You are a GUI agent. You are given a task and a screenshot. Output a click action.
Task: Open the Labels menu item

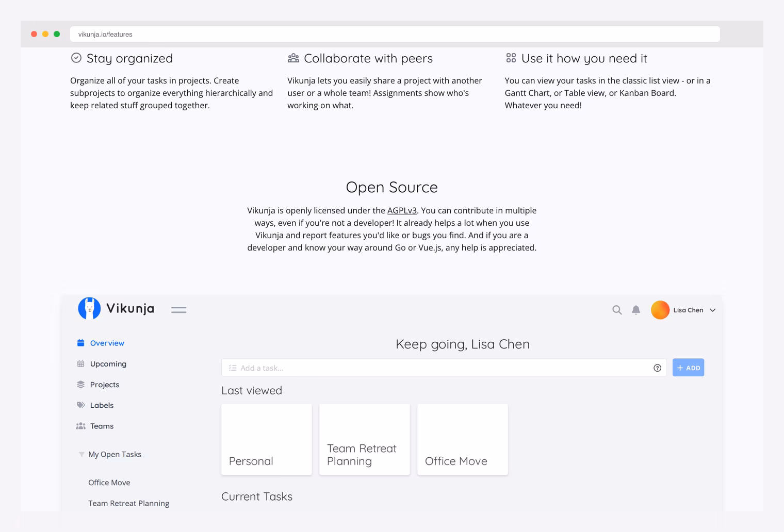tap(102, 405)
